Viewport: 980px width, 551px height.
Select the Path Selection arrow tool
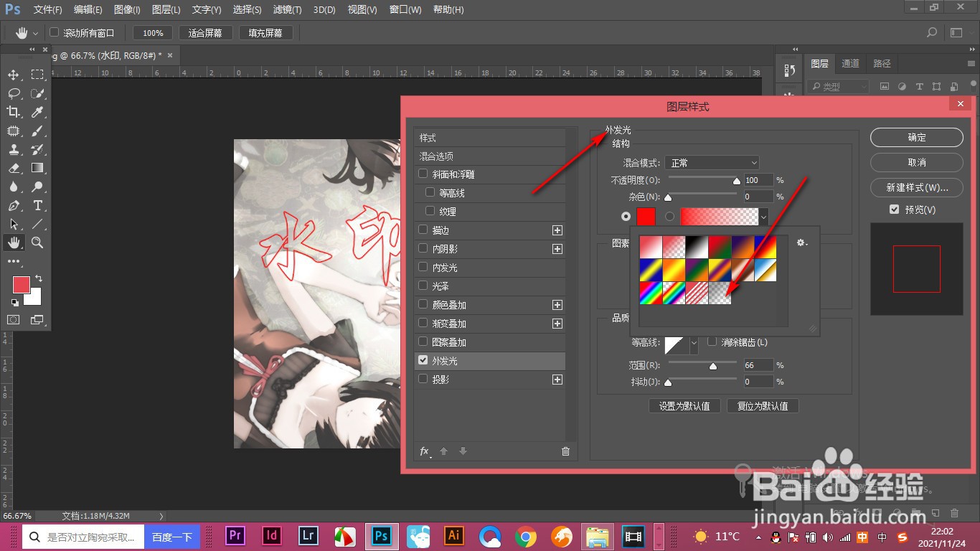click(14, 224)
